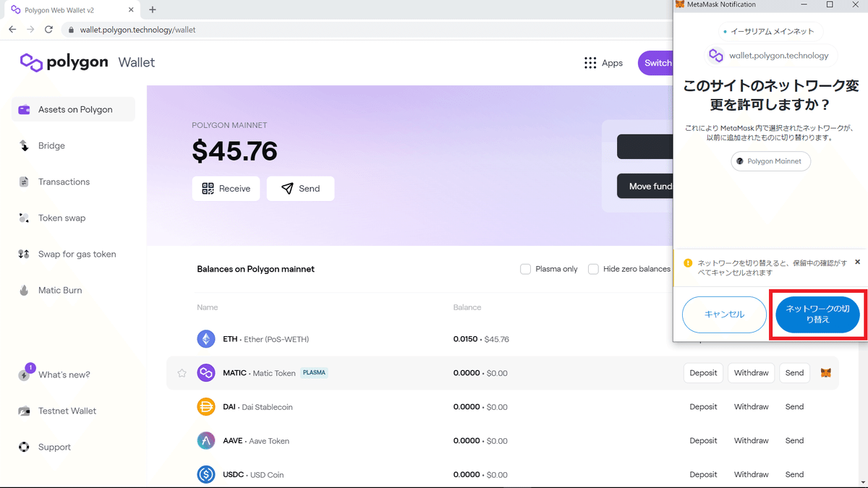Image resolution: width=868 pixels, height=488 pixels.
Task: Open the Apps grid menu
Action: pos(603,63)
